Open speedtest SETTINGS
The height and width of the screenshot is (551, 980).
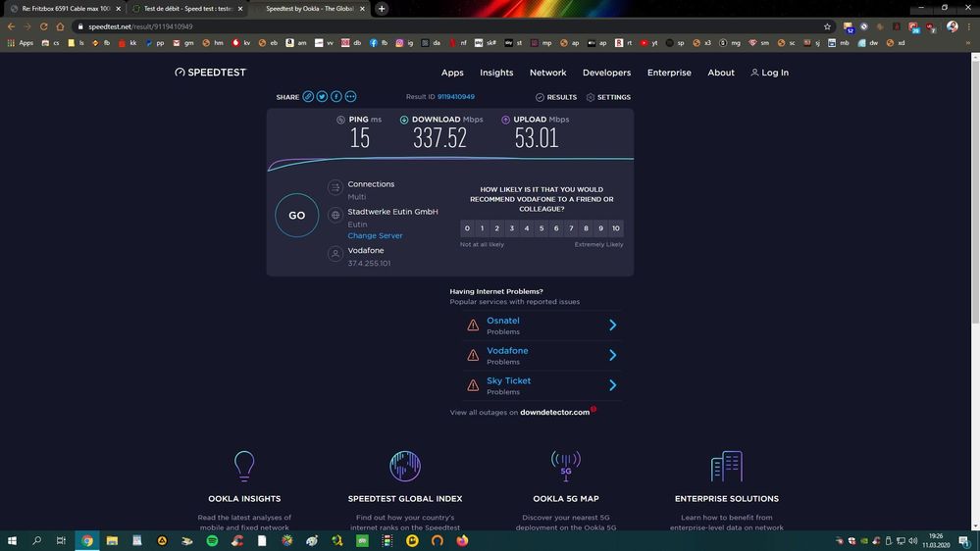click(608, 97)
